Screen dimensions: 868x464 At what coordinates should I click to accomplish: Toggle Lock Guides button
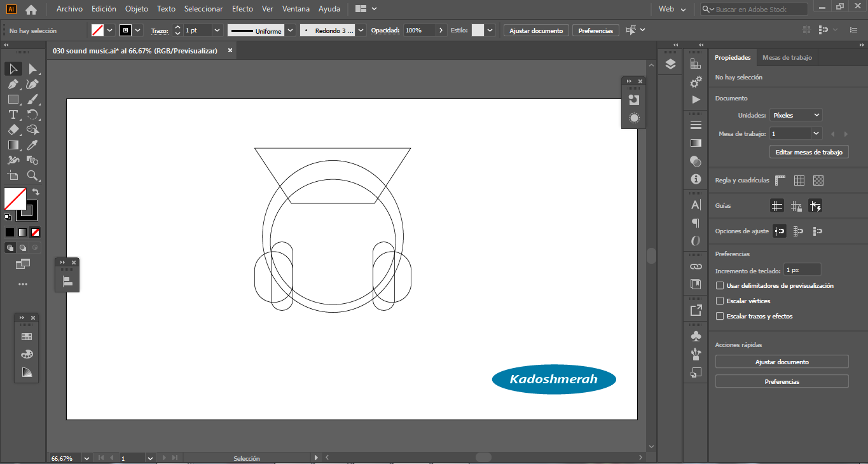point(796,206)
